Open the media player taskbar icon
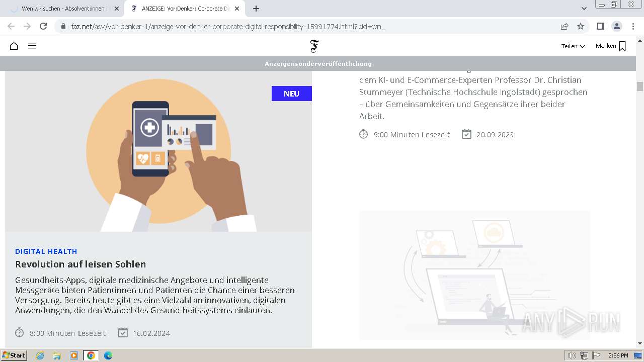This screenshot has width=644, height=362. point(74,355)
